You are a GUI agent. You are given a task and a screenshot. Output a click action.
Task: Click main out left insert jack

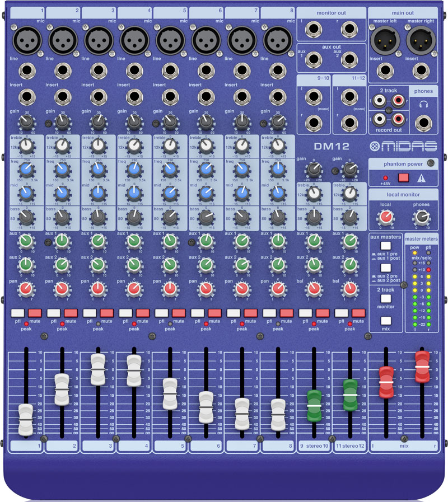pos(385,71)
